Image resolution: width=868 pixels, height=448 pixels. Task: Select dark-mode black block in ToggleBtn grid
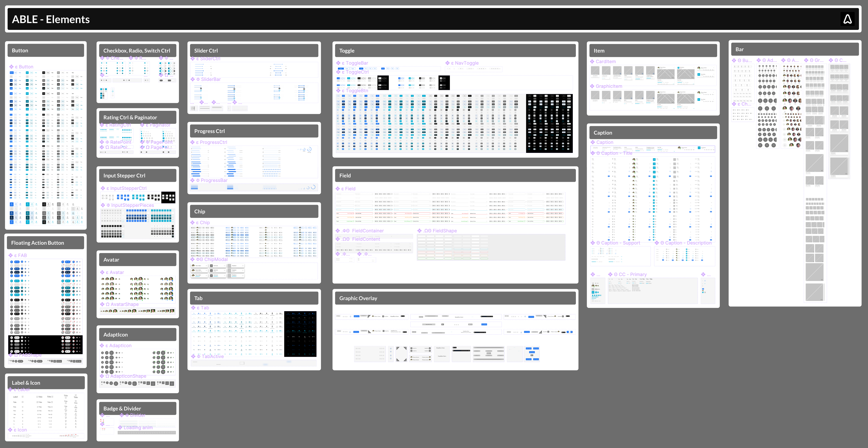[549, 123]
